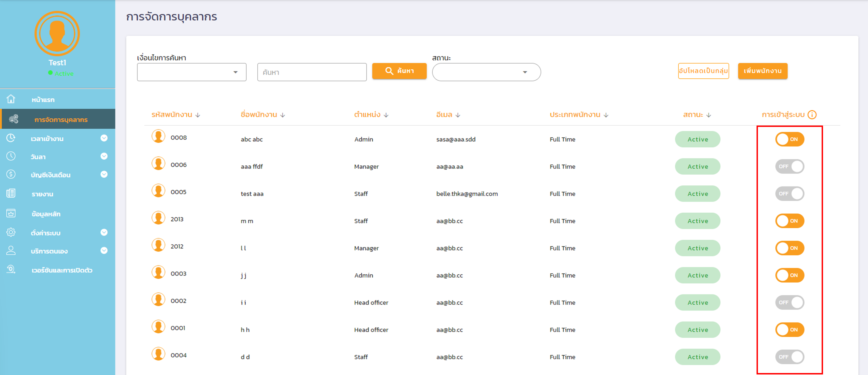This screenshot has width=868, height=375.
Task: Enable login toggle for employee 0006
Action: (789, 167)
